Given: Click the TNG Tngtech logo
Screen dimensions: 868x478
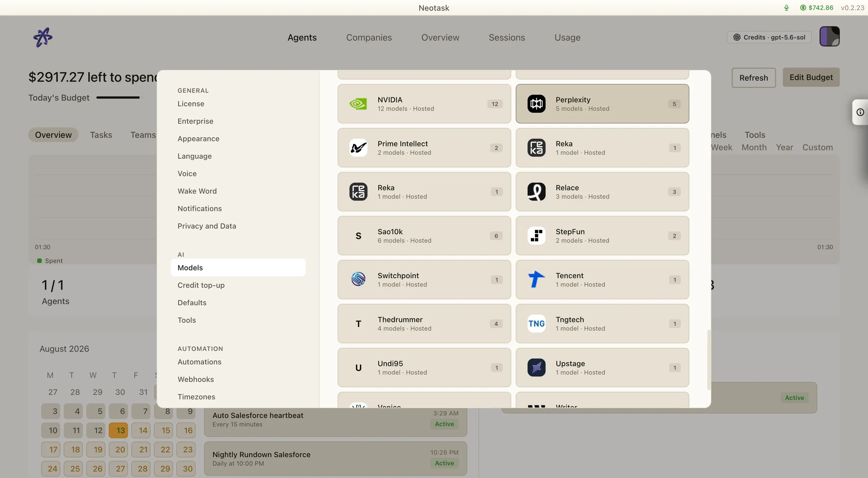Looking at the screenshot, I should pos(536,324).
